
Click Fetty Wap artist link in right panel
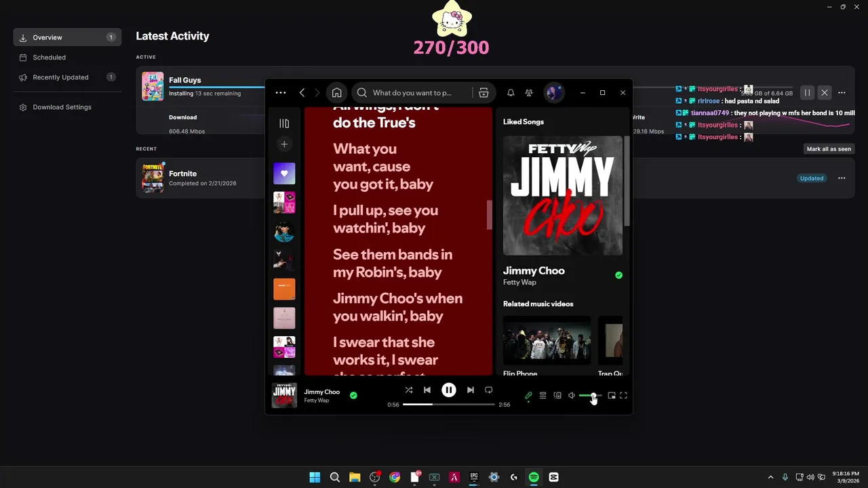(519, 283)
